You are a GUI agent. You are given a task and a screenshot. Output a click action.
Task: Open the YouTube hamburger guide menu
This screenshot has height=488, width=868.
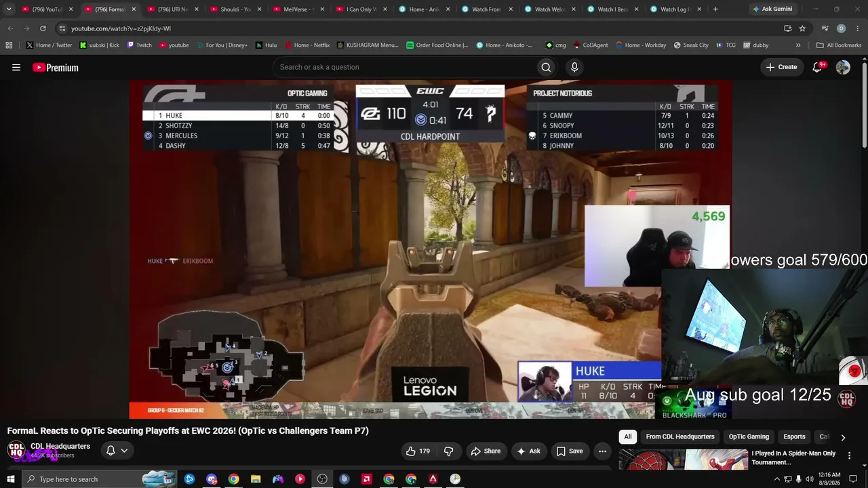point(16,67)
